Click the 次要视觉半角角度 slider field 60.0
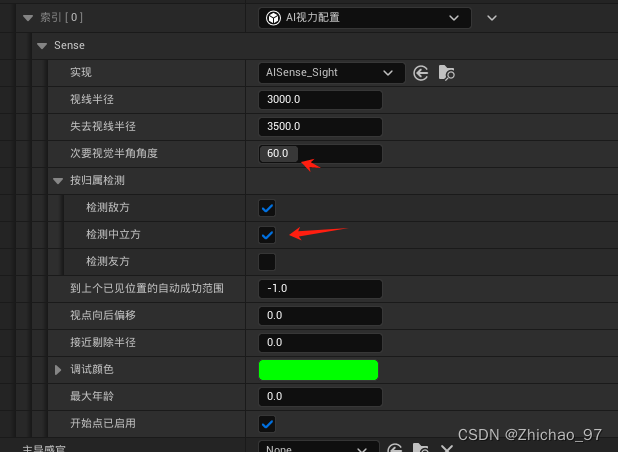618x452 pixels. [x=320, y=154]
